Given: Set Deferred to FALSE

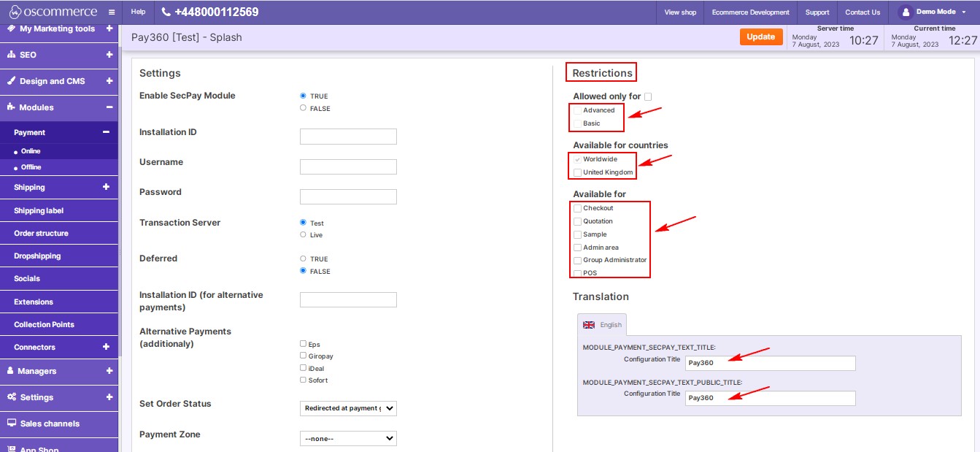Looking at the screenshot, I should 303,271.
